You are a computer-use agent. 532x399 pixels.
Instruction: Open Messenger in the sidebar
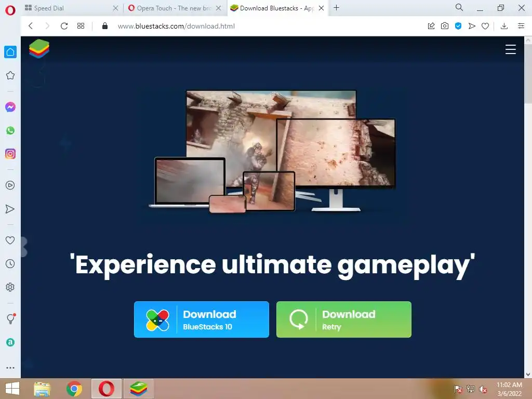point(10,107)
